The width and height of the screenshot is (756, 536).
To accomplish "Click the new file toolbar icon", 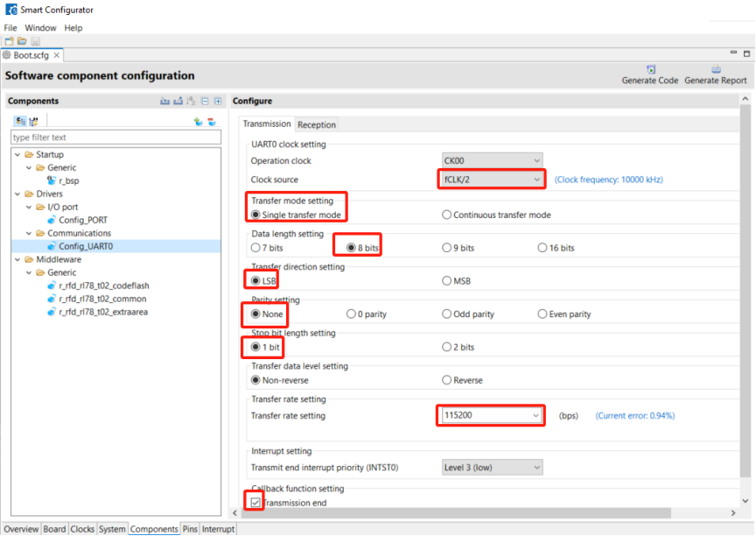I will 9,41.
